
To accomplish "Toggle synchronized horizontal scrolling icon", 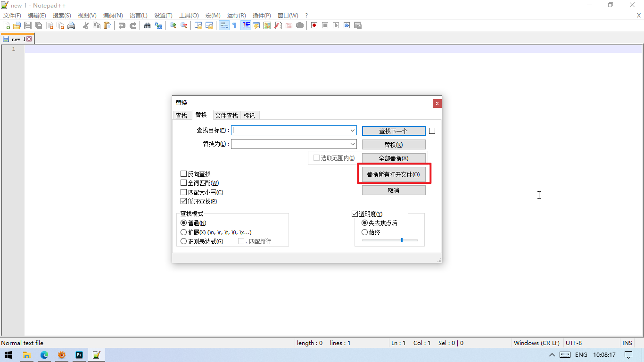I will pos(209,25).
